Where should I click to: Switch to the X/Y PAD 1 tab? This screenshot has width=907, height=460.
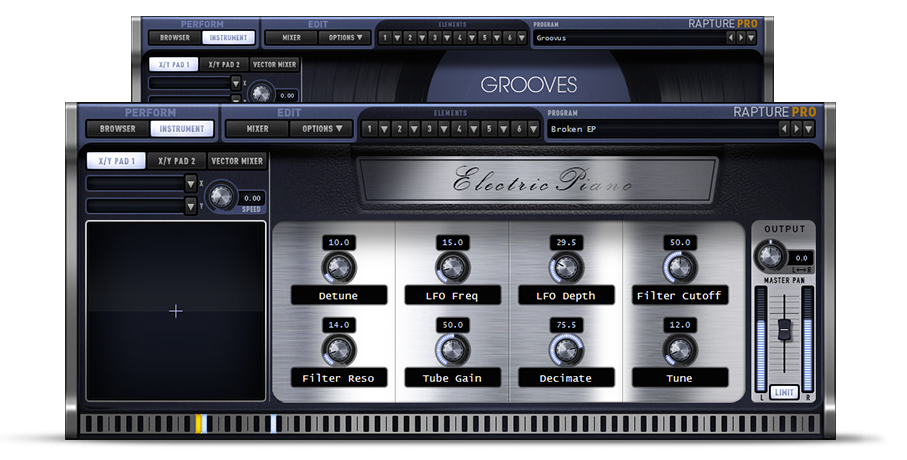pos(116,161)
